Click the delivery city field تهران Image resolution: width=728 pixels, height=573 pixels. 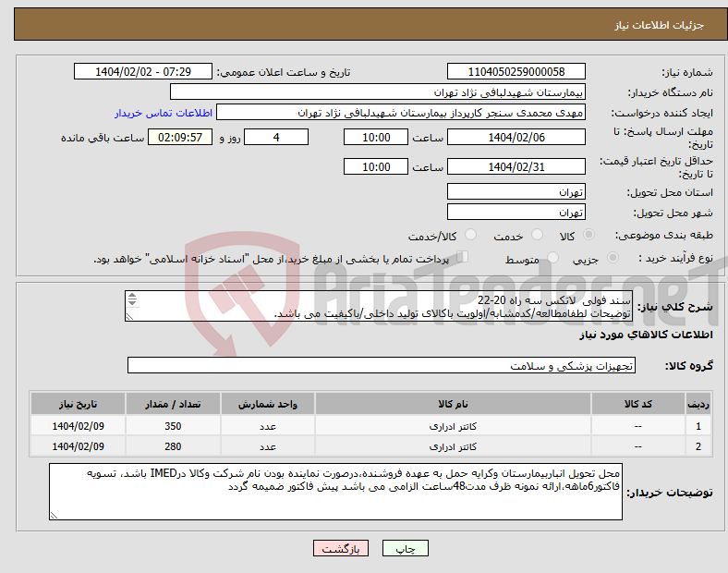tap(516, 212)
